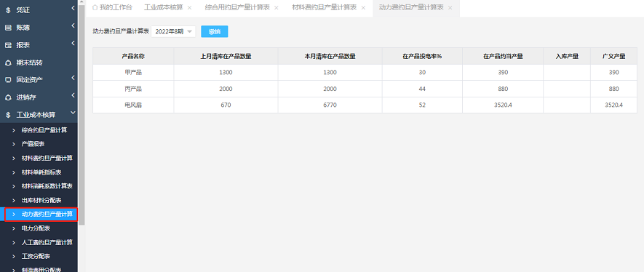Click the 30 power rate cell
The width and height of the screenshot is (644, 272).
tap(422, 72)
